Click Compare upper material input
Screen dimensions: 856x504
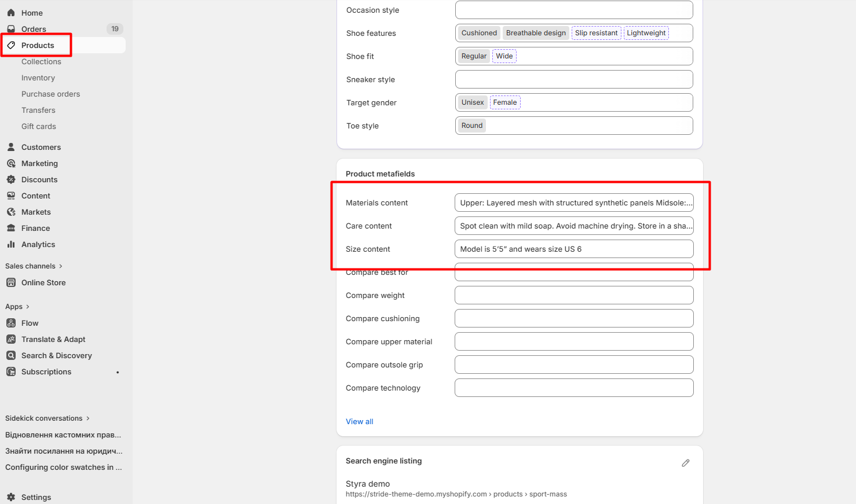574,341
